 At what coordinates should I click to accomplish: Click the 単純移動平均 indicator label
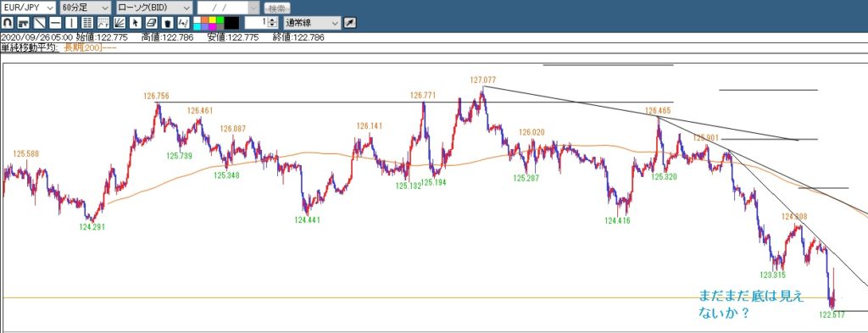30,47
